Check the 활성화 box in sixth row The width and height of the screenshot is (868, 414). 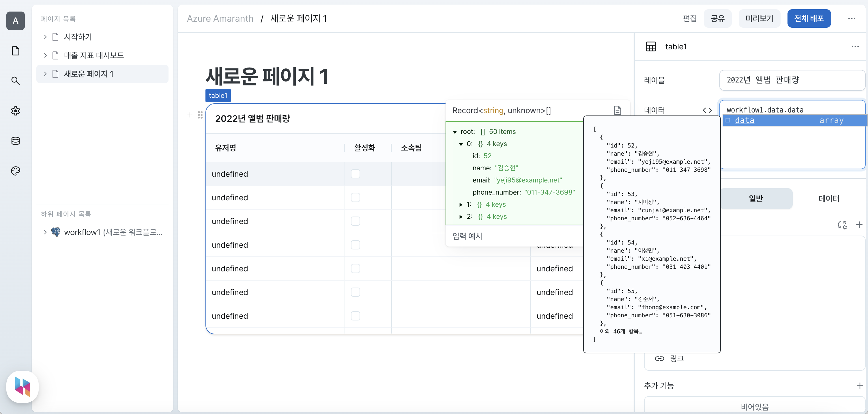point(356,292)
